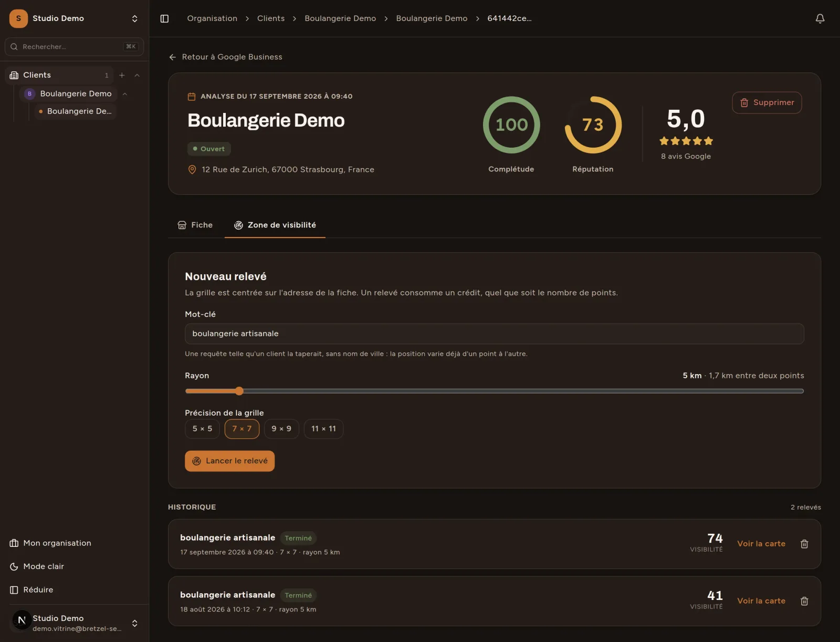Add a new client with plus icon
The image size is (840, 642).
point(122,75)
